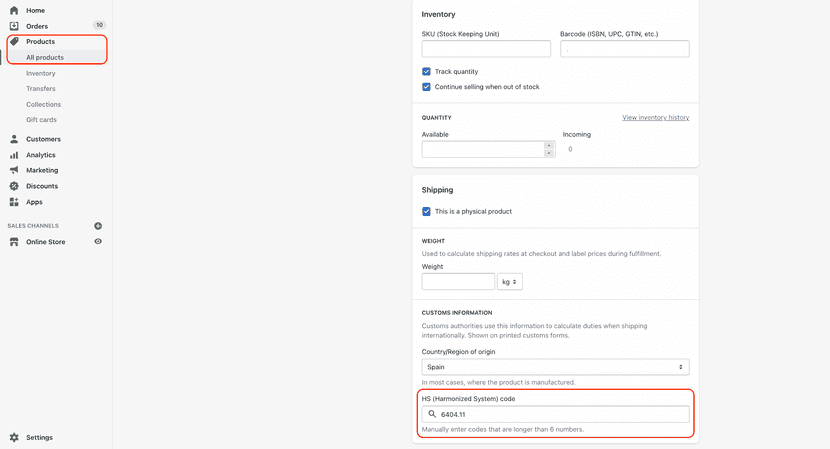Viewport: 830px width, 449px height.
Task: Expand Country/Region of origin dropdown
Action: [x=555, y=367]
